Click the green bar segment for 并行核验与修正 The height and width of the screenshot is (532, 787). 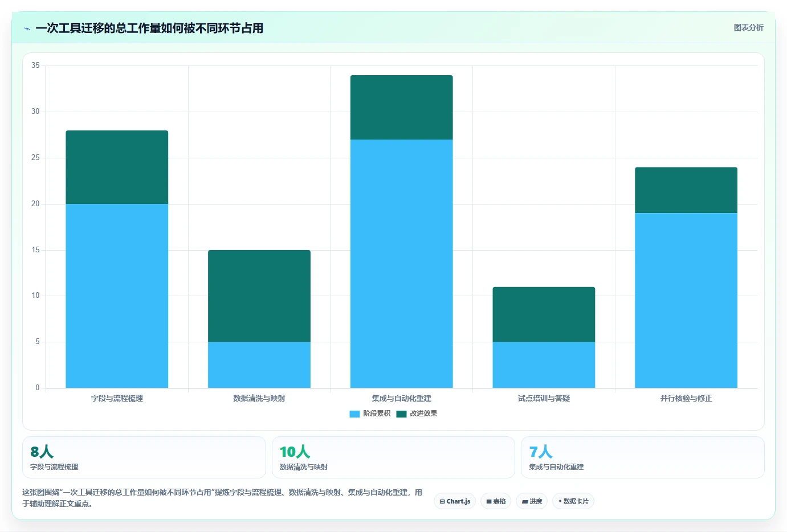pos(686,190)
